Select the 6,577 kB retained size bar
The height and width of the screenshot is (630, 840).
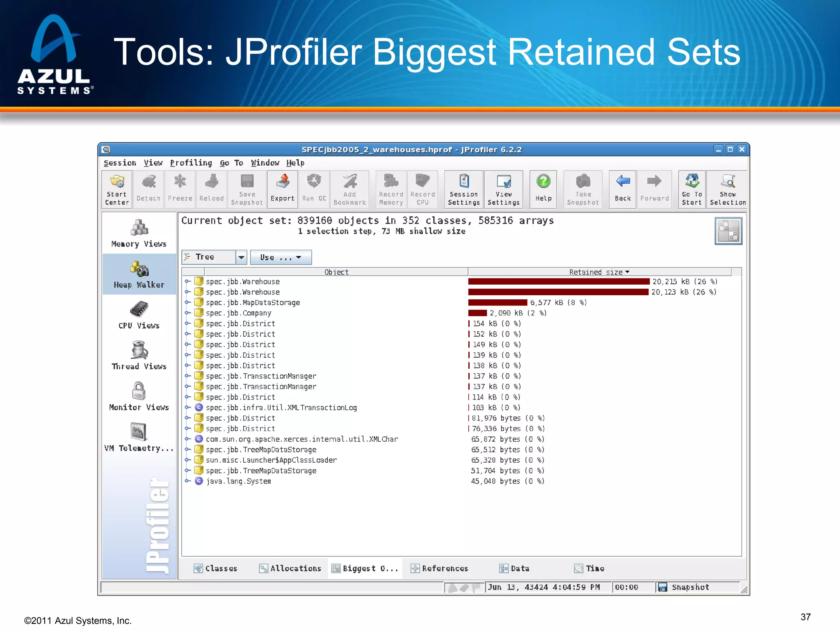click(x=498, y=302)
